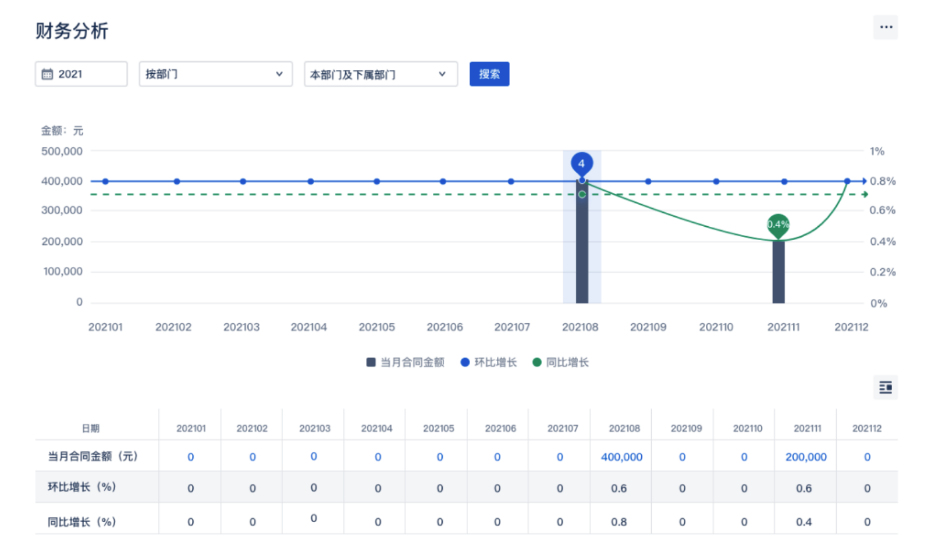Click the 日期 header cell
931x560 pixels.
91,429
